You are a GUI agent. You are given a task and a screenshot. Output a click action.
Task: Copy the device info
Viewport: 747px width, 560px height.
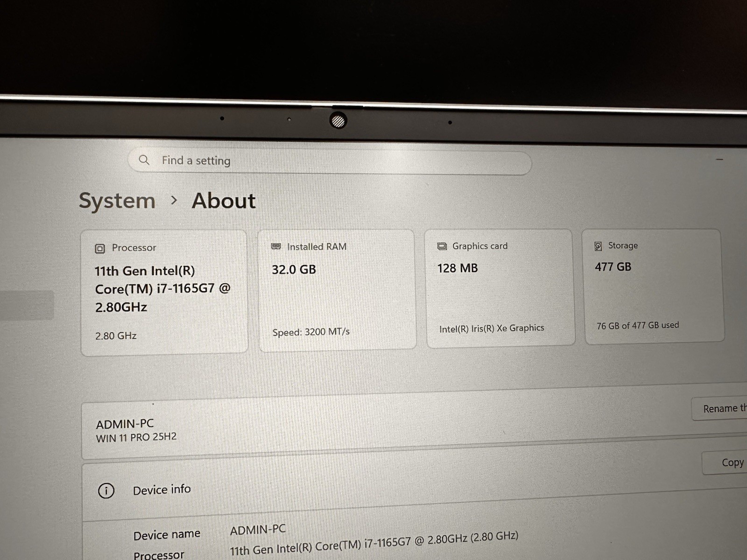[725, 463]
